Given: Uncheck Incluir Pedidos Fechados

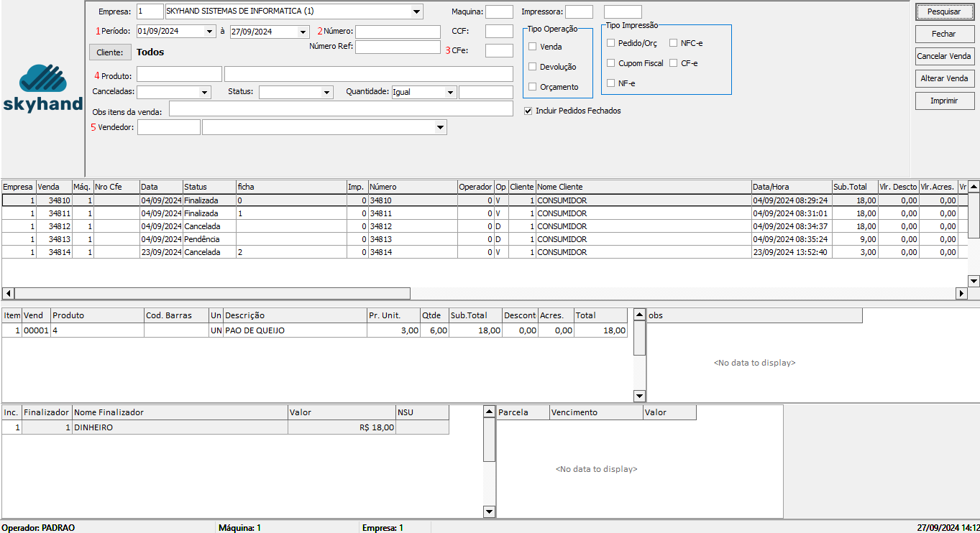Looking at the screenshot, I should tap(528, 111).
